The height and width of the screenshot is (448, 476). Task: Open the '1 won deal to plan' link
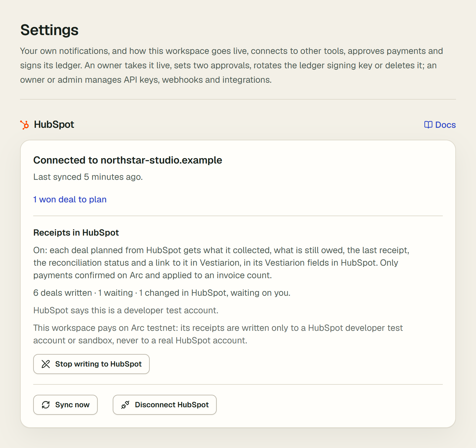click(x=70, y=200)
